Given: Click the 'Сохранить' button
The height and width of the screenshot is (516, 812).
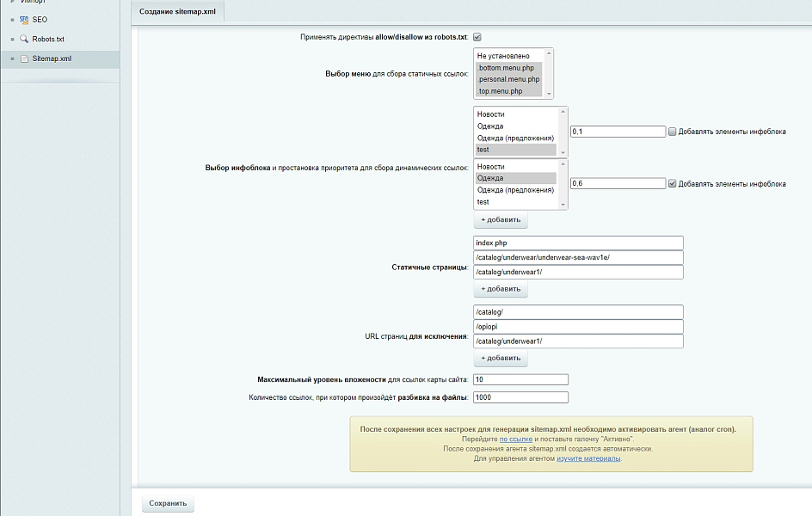Looking at the screenshot, I should [x=168, y=503].
